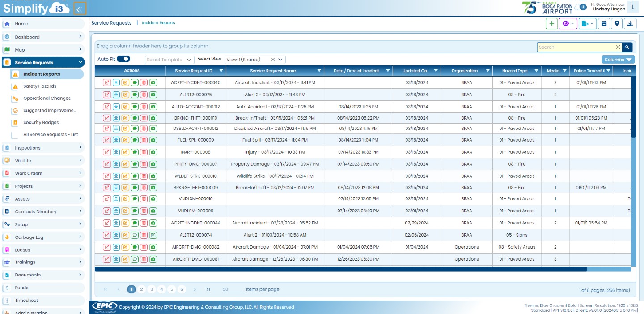Click the edit pencil icon for ALERT2-000075
Image resolution: width=644 pixels, height=314 pixels.
125,95
